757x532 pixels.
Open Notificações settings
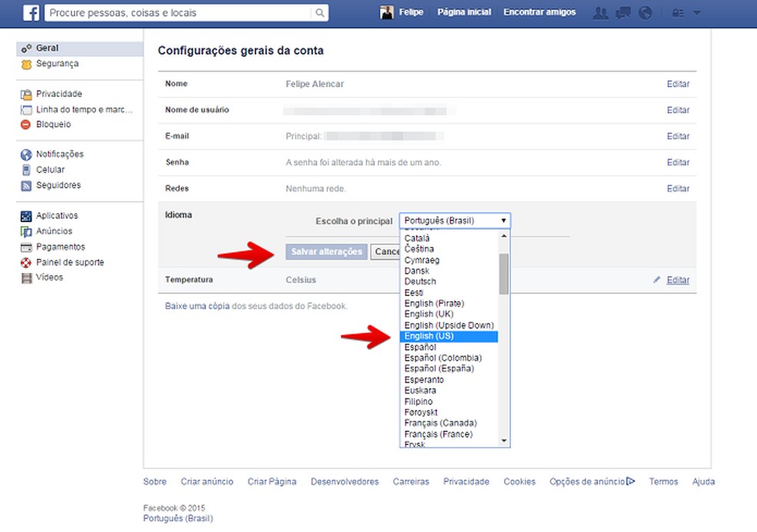(59, 154)
